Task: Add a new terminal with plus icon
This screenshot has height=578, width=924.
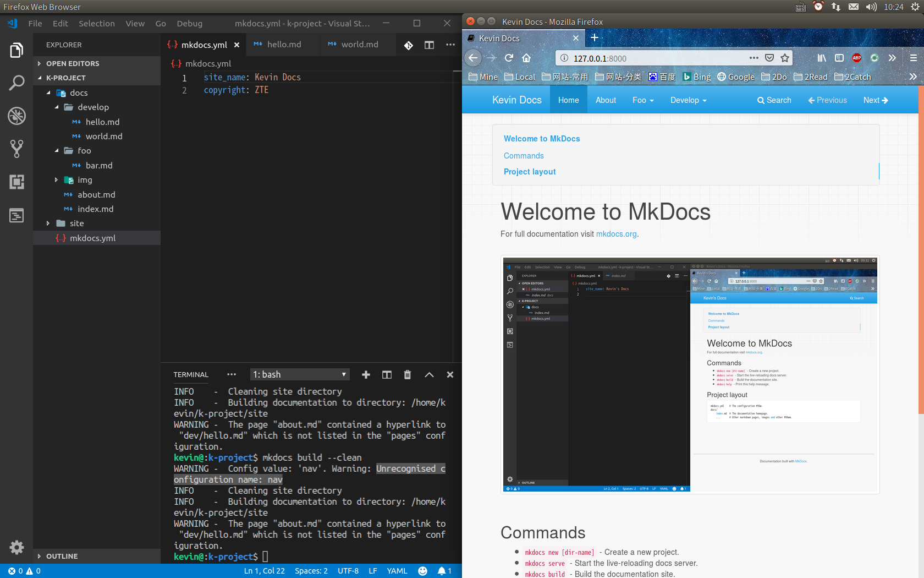Action: [x=366, y=374]
